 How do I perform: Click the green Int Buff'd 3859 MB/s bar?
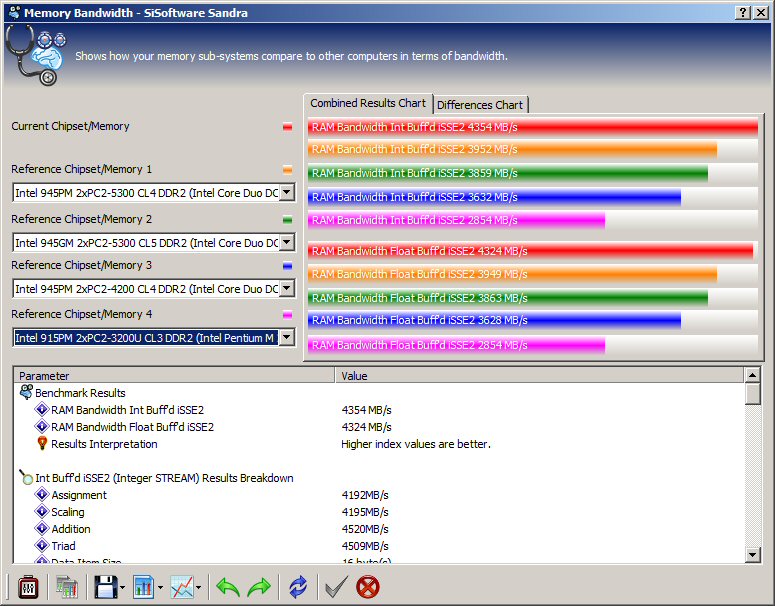(508, 173)
